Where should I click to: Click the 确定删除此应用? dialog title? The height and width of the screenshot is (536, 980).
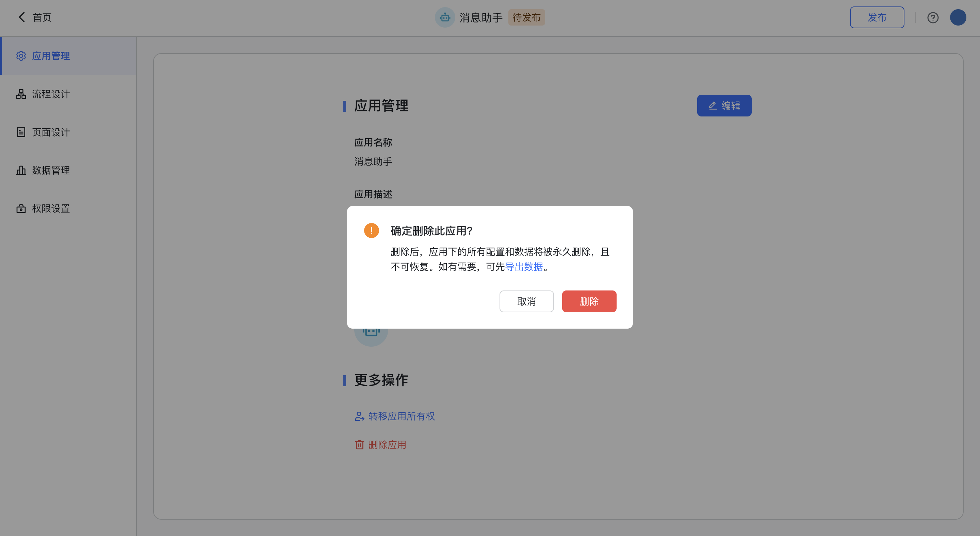[x=431, y=231]
